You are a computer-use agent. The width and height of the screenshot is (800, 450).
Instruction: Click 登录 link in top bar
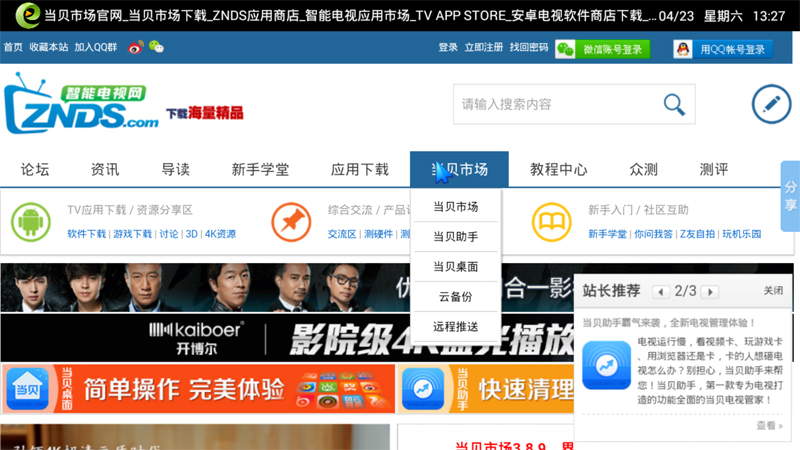pyautogui.click(x=448, y=47)
